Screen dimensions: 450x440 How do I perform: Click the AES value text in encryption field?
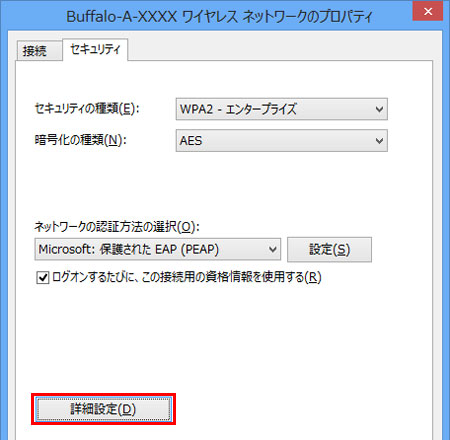point(191,141)
